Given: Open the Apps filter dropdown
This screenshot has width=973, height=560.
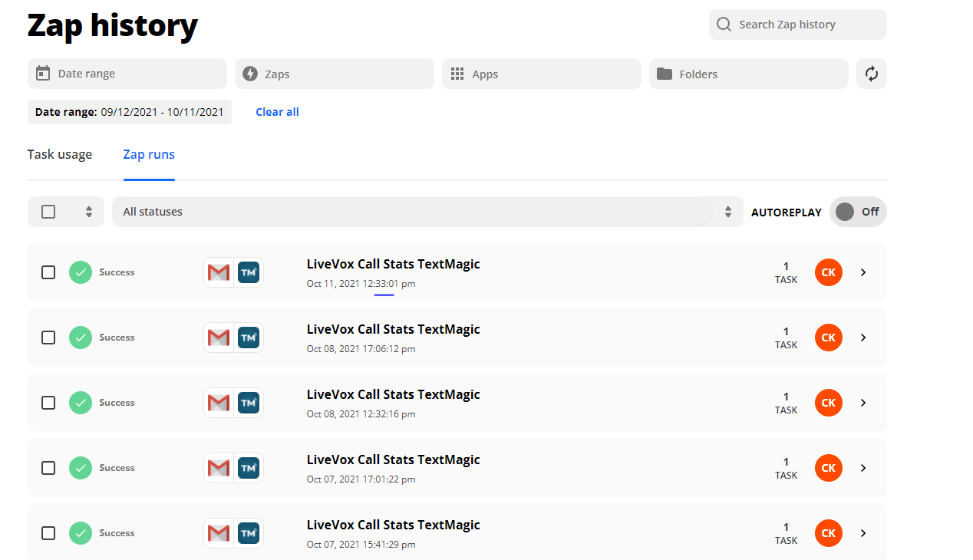Looking at the screenshot, I should (542, 74).
